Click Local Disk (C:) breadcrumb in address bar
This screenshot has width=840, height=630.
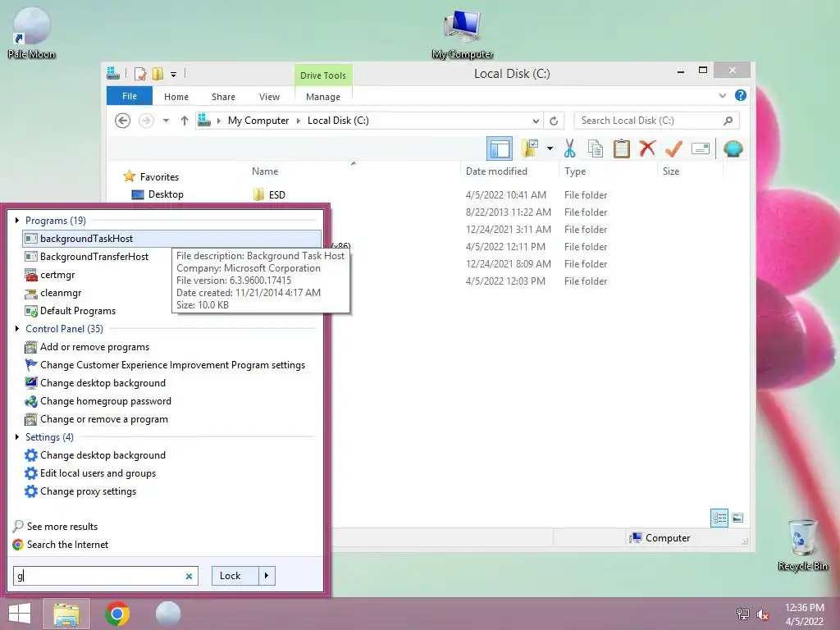click(x=338, y=121)
